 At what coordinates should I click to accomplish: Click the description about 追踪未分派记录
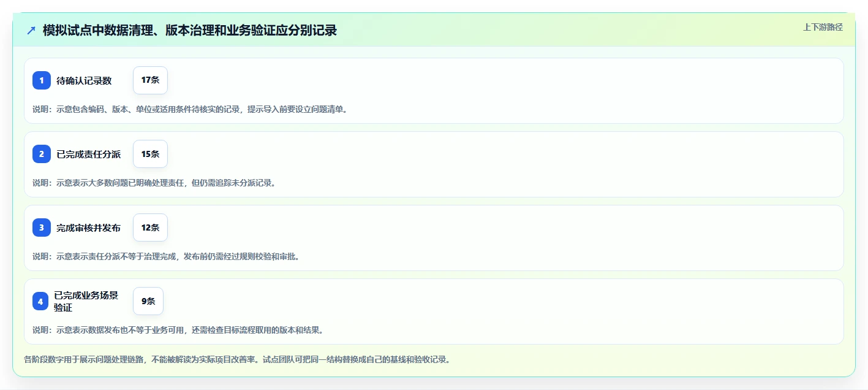tap(154, 183)
